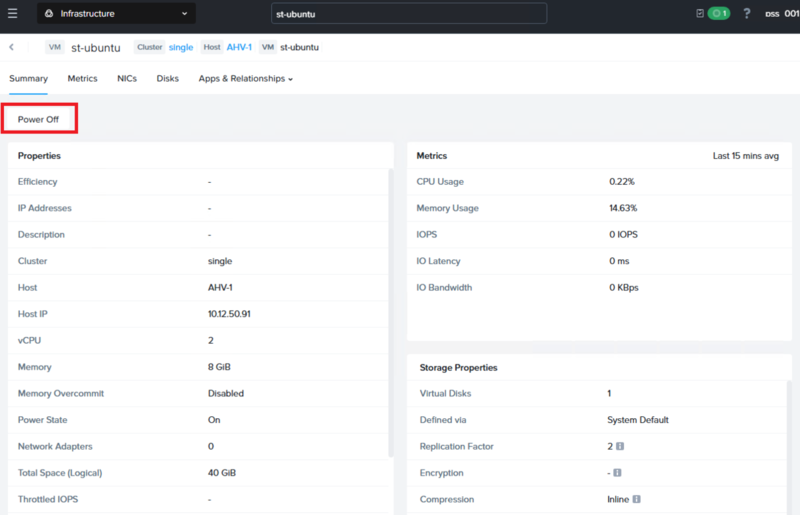Screen dimensions: 800x515
Task: Click the Cluster value single in Properties
Action: 220,261
